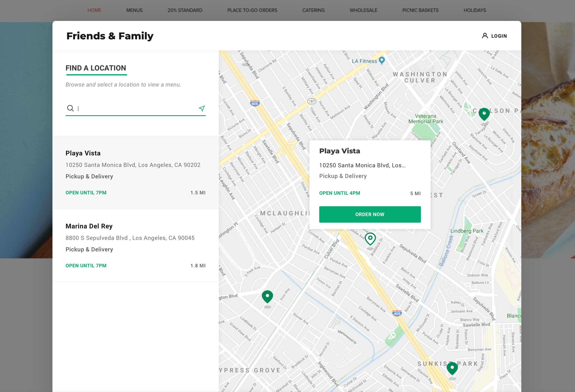575x392 pixels.
Task: Select the Marina Del Rey location card
Action: 135,245
